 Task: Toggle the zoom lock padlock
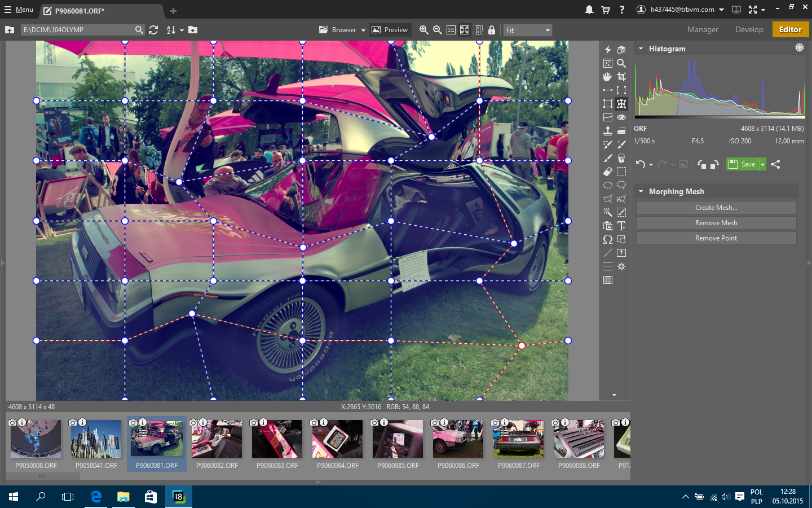[492, 30]
